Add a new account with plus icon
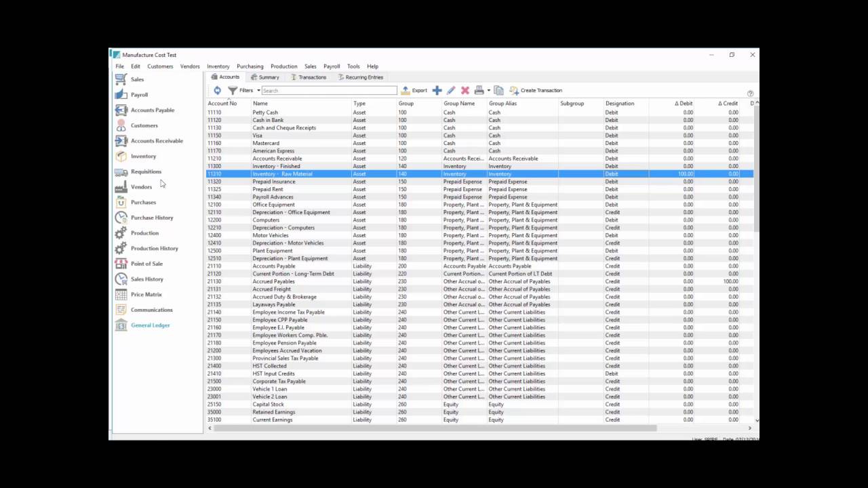The image size is (868, 488). [437, 90]
